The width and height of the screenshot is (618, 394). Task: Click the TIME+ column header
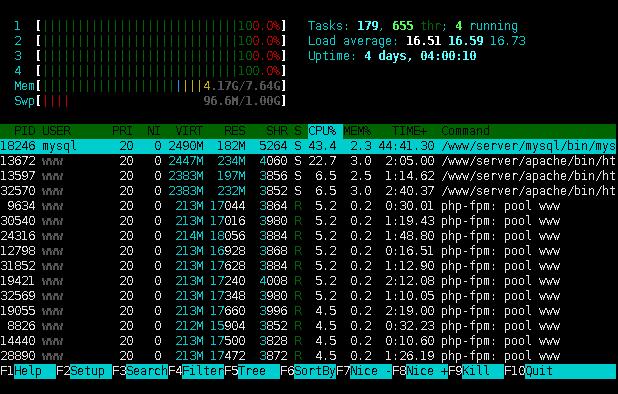pos(409,131)
